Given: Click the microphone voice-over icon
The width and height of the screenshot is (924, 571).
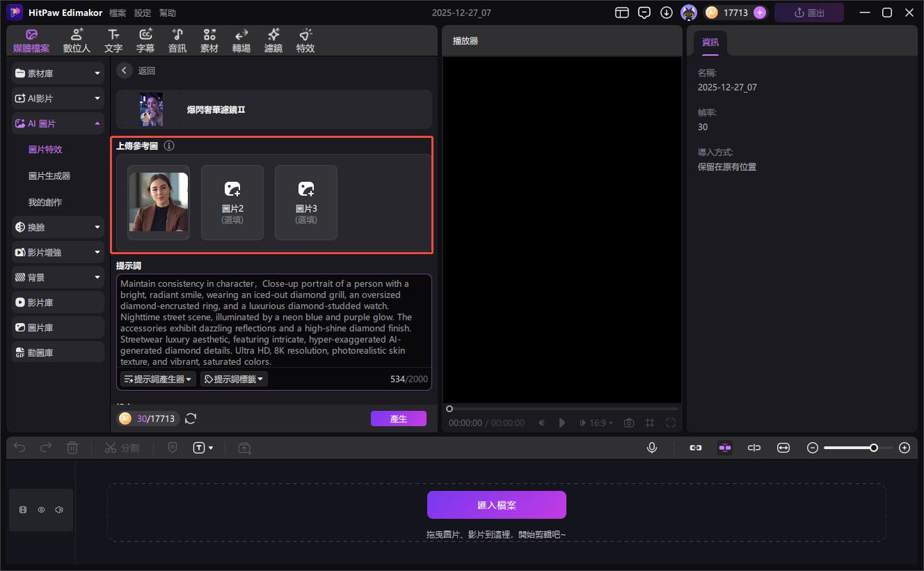Looking at the screenshot, I should tap(652, 448).
